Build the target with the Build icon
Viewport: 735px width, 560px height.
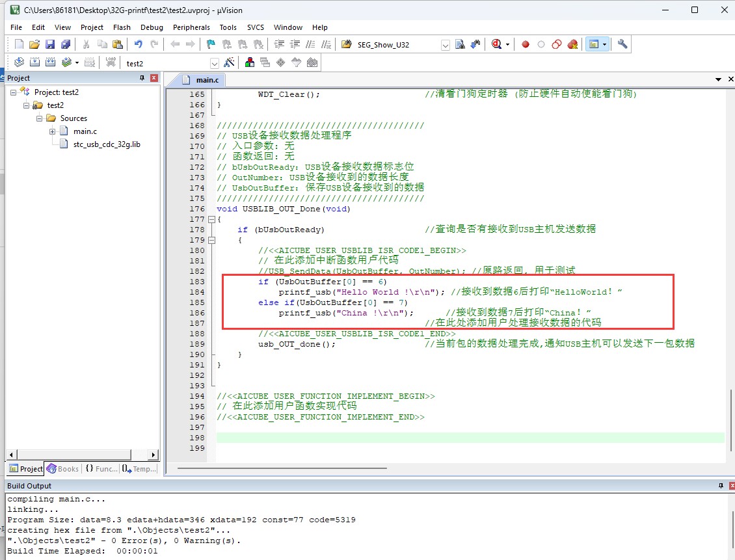(34, 62)
